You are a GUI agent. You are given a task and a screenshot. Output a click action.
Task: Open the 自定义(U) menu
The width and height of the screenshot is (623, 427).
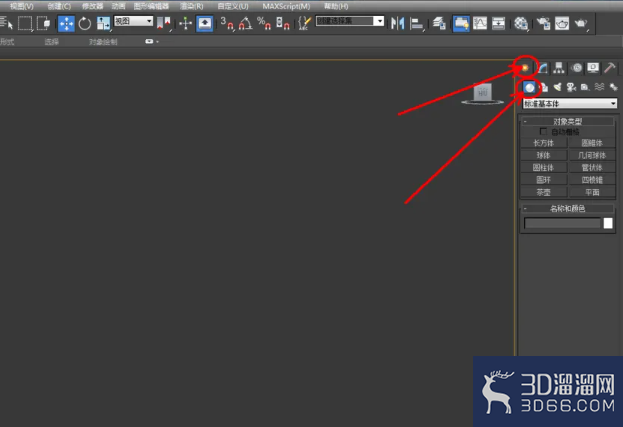(x=233, y=6)
